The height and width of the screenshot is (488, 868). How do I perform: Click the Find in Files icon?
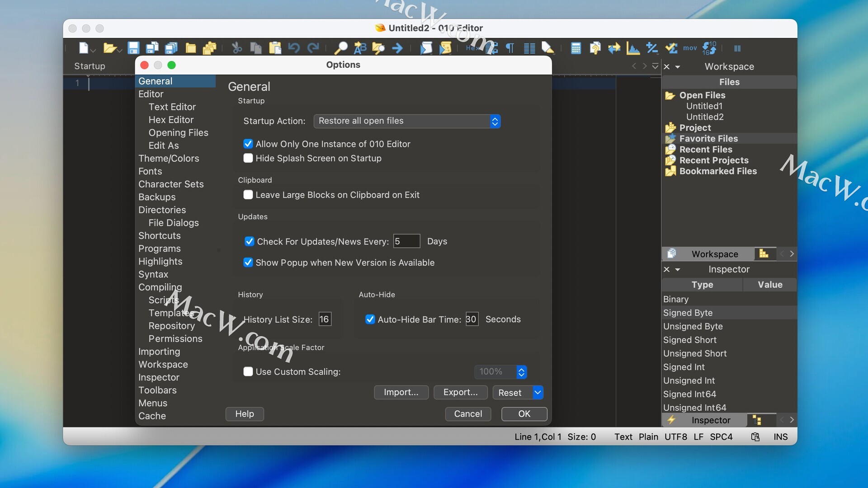378,48
